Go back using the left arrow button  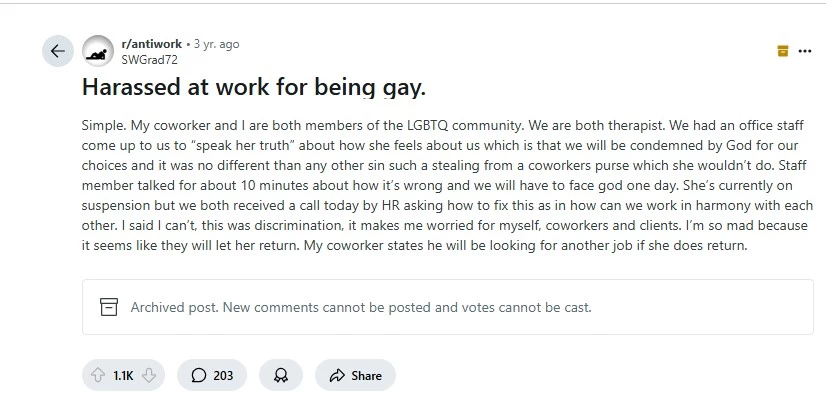(x=57, y=51)
